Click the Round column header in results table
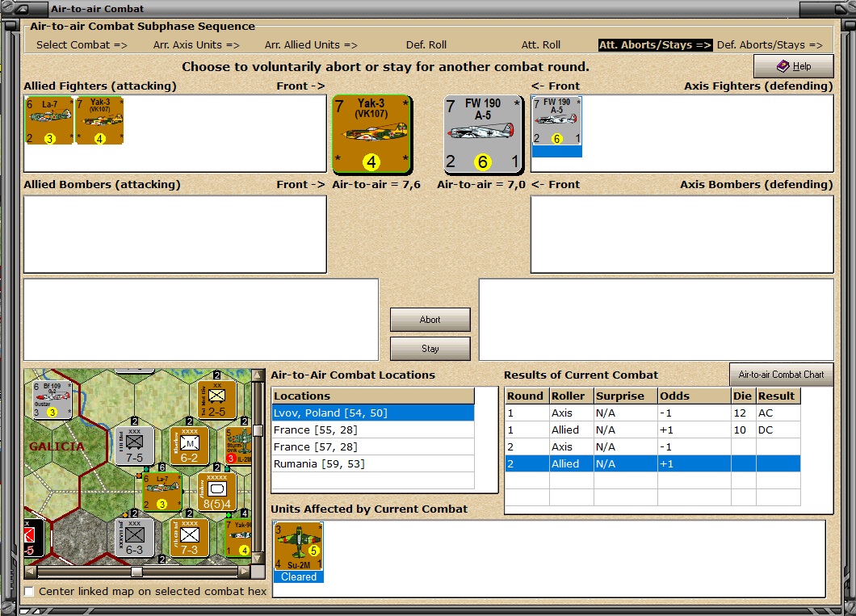Image resolution: width=856 pixels, height=616 pixels. [x=527, y=396]
